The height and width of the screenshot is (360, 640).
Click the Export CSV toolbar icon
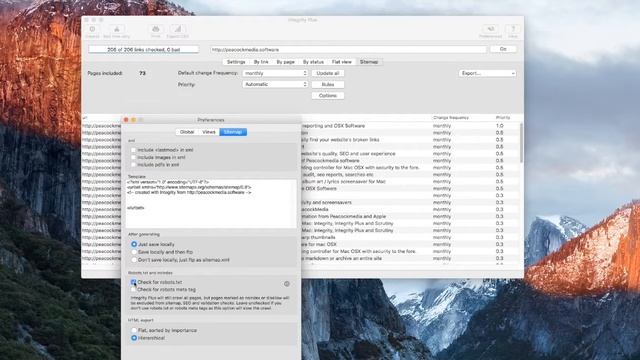click(178, 31)
